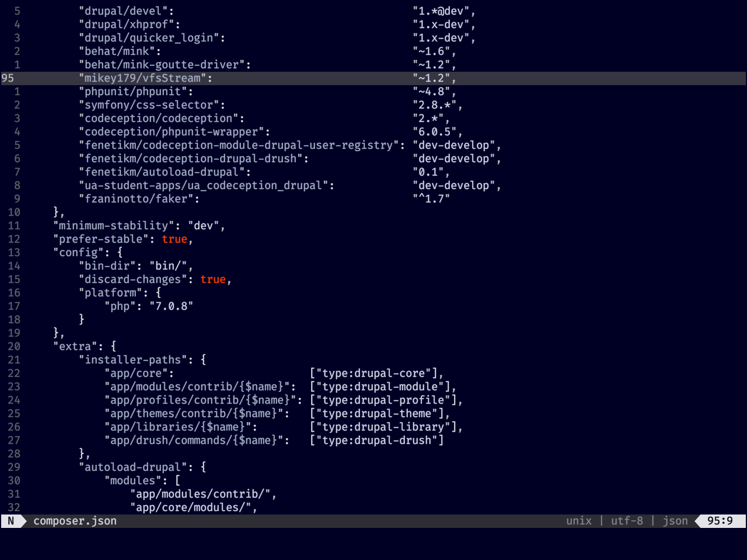Click "ua-student-apps/ua_codeception_drupal" key
This screenshot has height=560, width=747.
(x=204, y=185)
